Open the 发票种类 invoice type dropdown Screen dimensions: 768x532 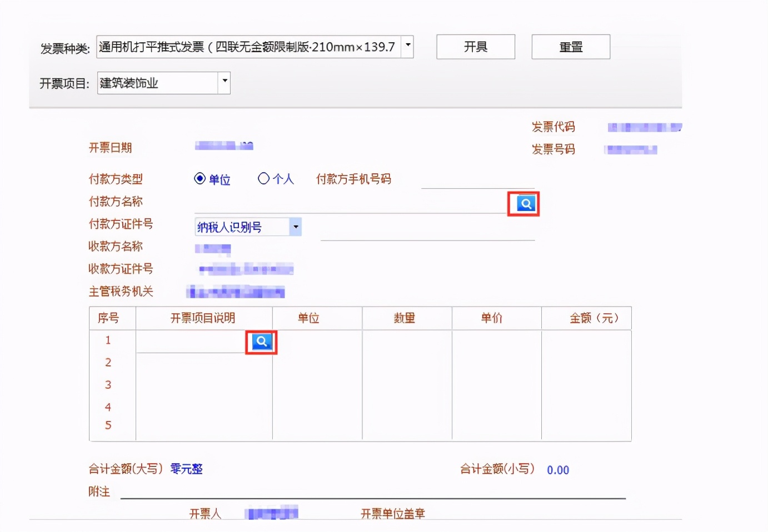pos(407,47)
